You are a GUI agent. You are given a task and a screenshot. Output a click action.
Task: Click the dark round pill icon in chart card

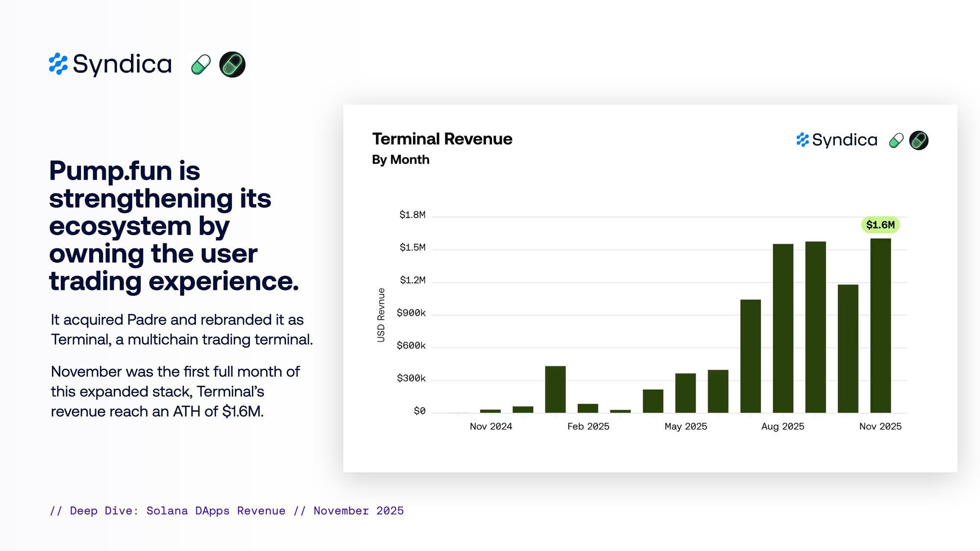pos(919,141)
